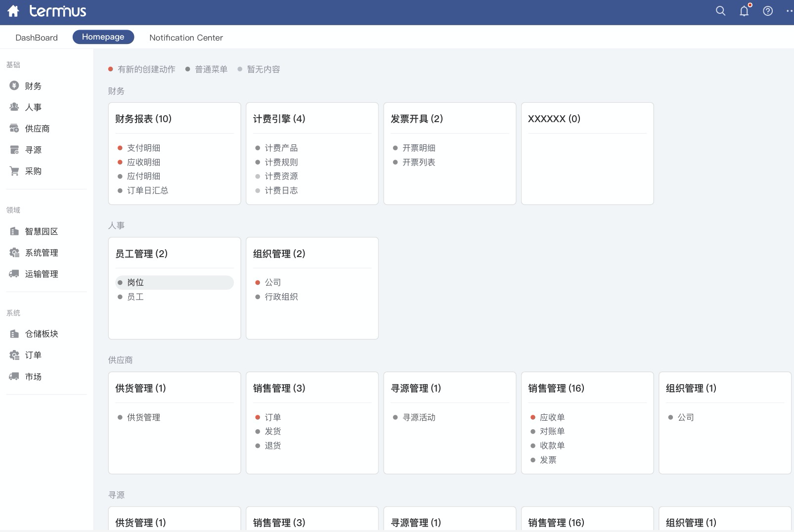Click 普通菜单 legend label
Screen dimensions: 794x532
tap(211, 69)
